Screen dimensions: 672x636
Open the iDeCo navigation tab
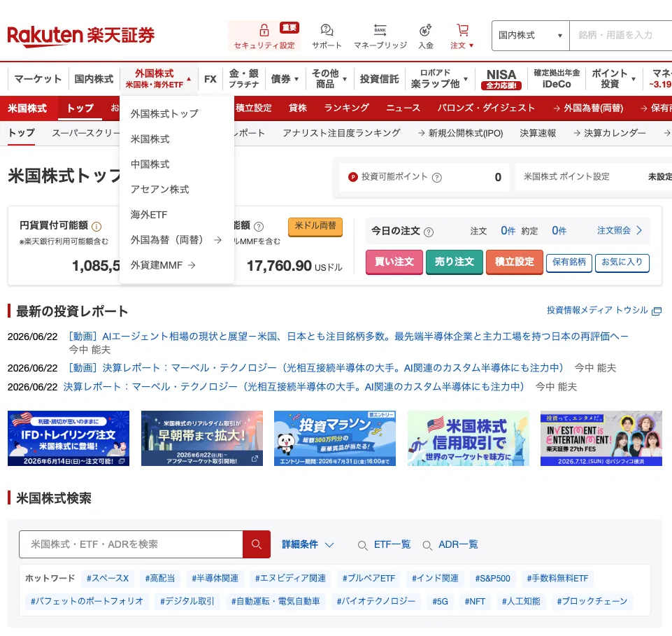557,79
